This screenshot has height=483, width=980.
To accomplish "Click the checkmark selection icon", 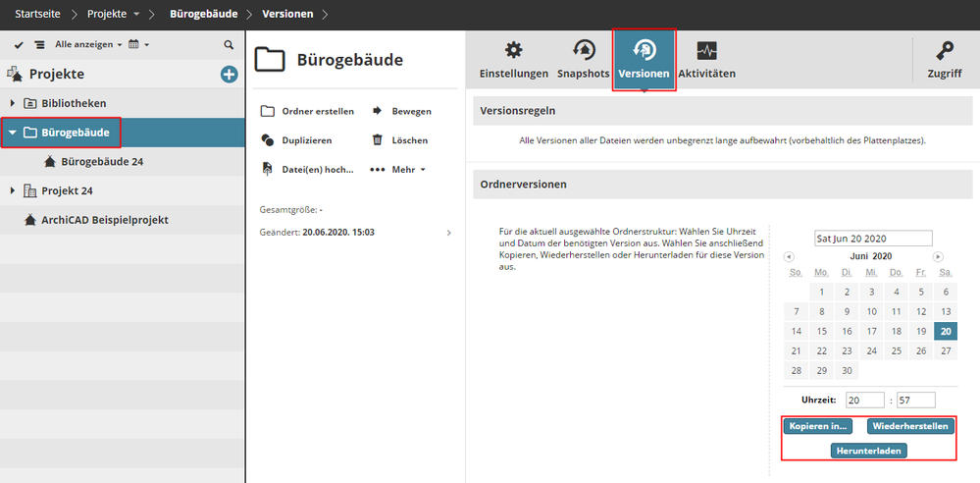I will [19, 44].
